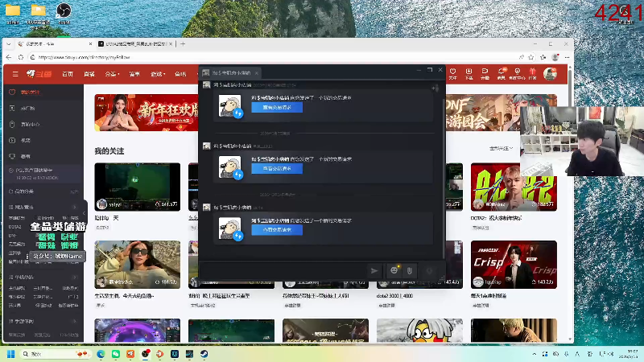Open the WeChat icon on the taskbar
Screen dimensions: 644x362
click(x=116, y=353)
